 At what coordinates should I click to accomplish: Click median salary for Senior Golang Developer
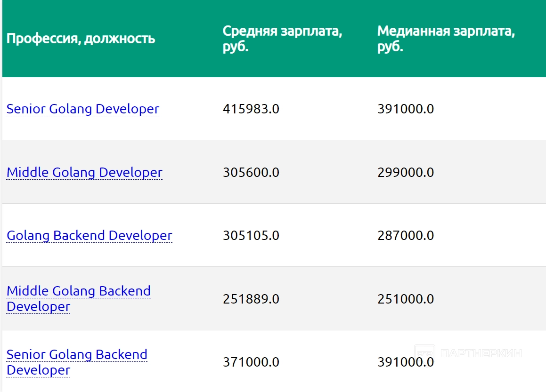coord(406,109)
